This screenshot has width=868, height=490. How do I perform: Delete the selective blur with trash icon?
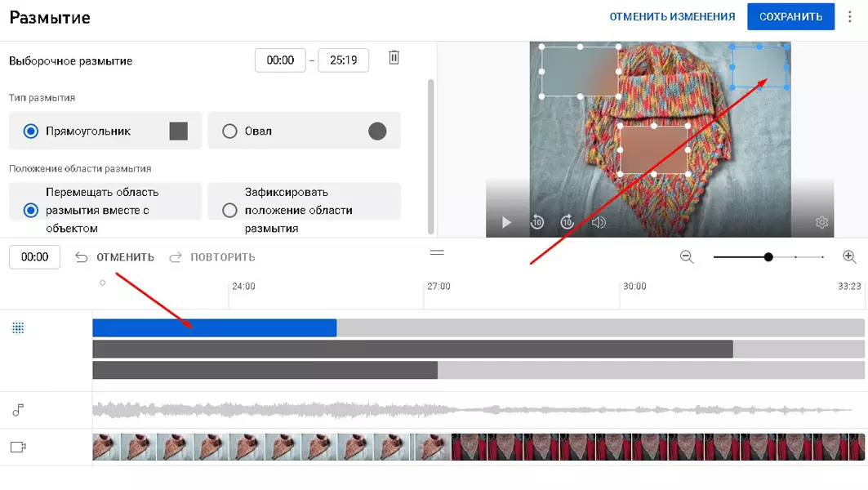(x=394, y=58)
